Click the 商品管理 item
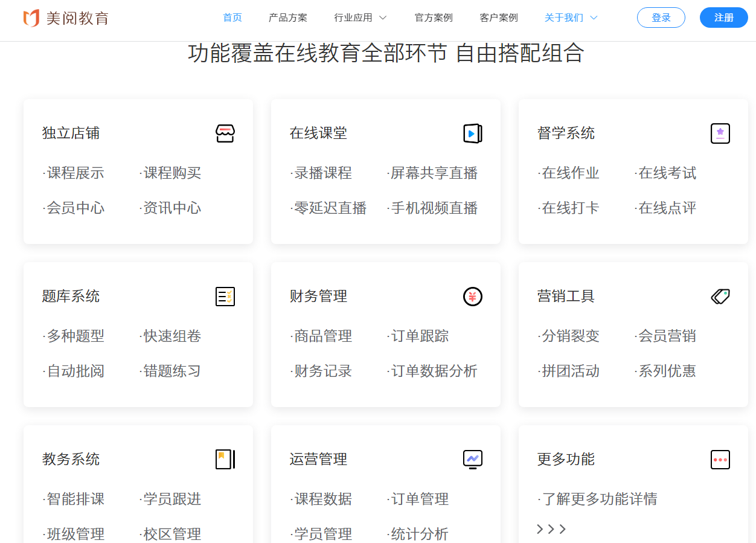 pos(321,336)
